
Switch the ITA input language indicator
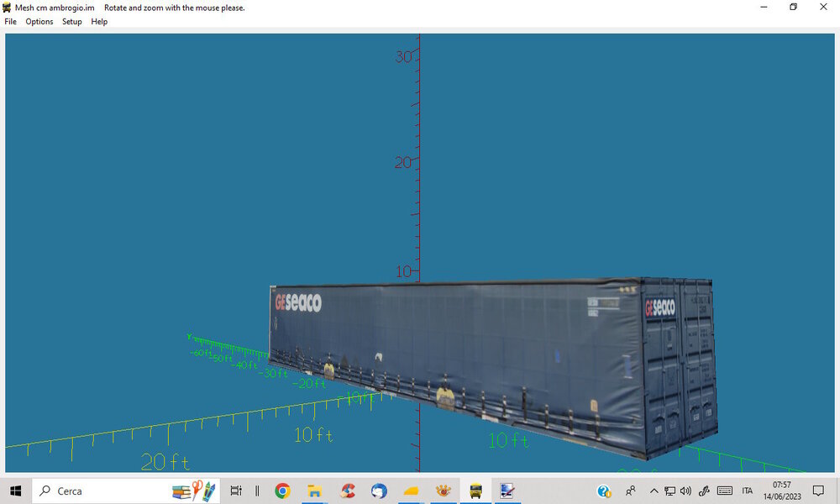click(x=748, y=491)
